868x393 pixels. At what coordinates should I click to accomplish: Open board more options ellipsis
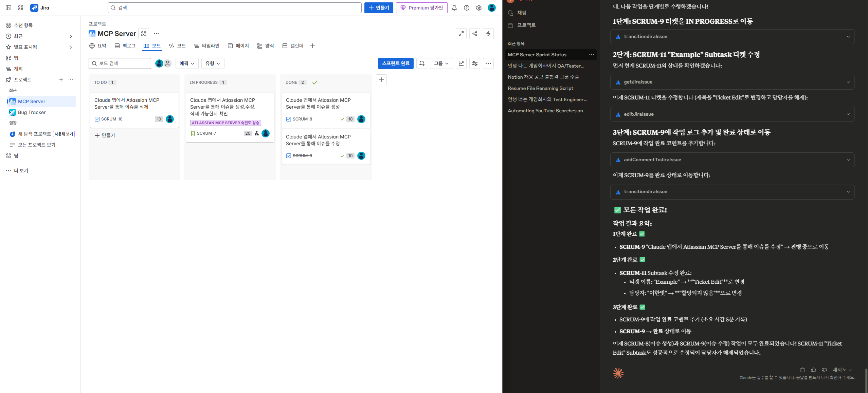coord(488,63)
